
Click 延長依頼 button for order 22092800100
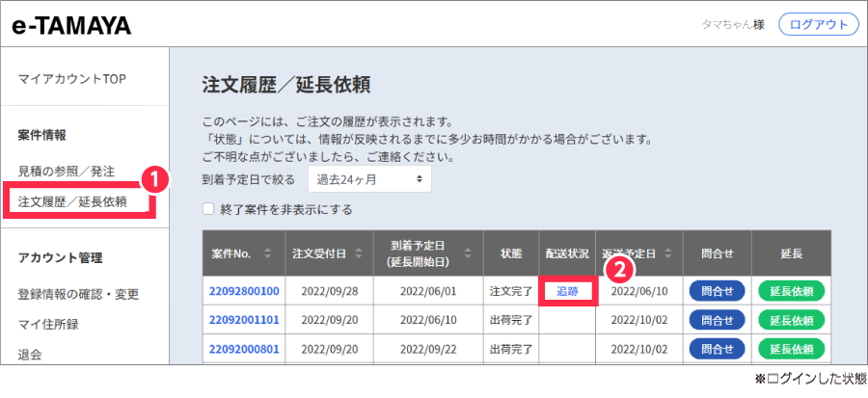(x=792, y=291)
